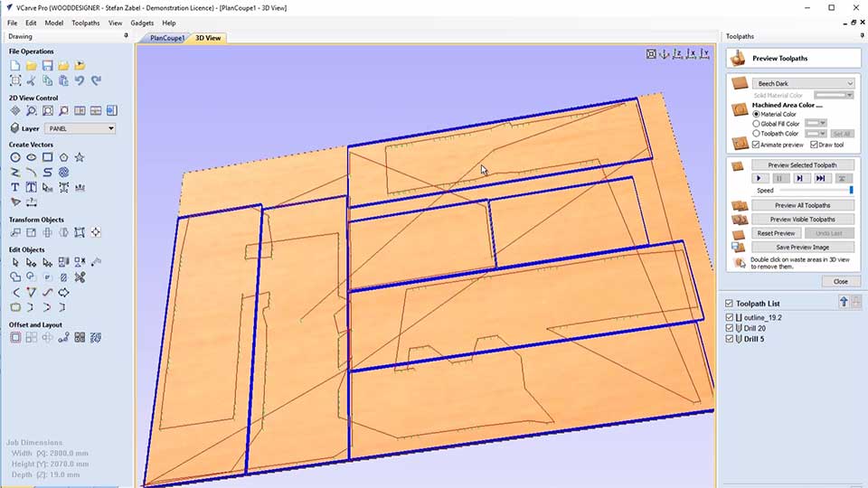Click view along Z axis icon
Viewport: 868px width, 488px height.
(x=677, y=53)
